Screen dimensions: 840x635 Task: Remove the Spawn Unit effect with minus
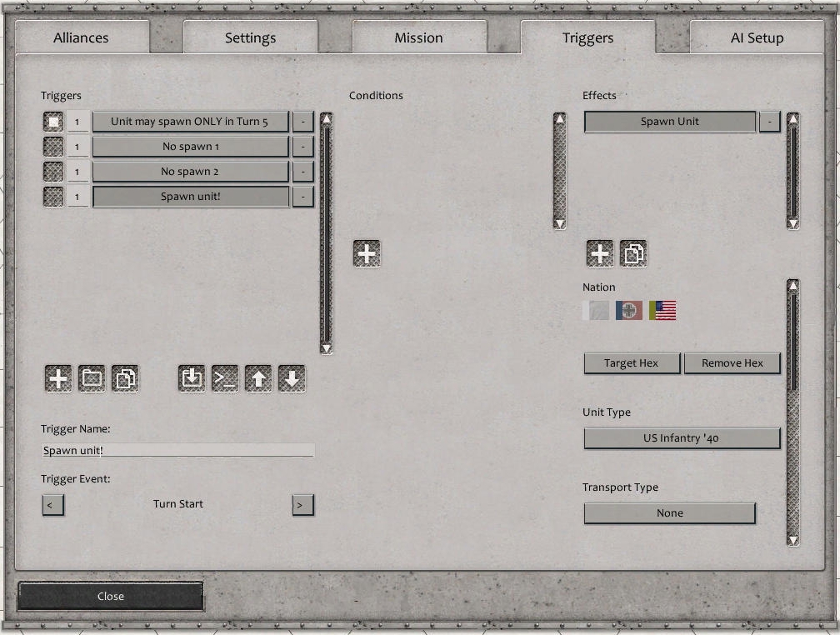770,122
